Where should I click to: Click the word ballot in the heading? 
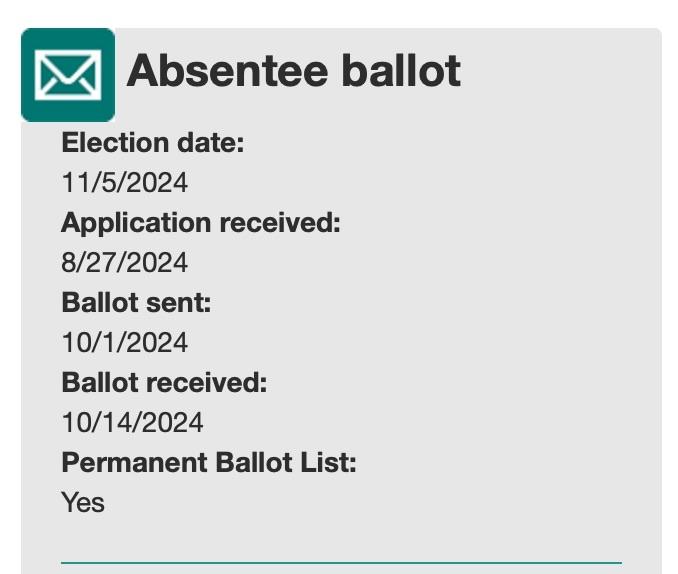(401, 71)
